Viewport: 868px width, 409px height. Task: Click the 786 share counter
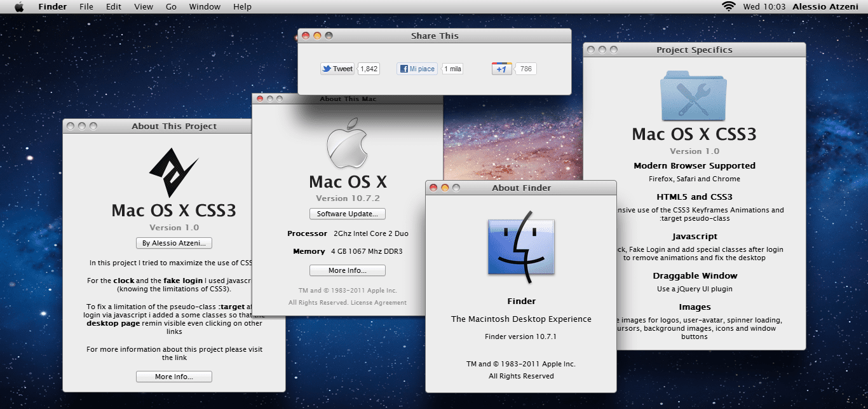(x=526, y=68)
